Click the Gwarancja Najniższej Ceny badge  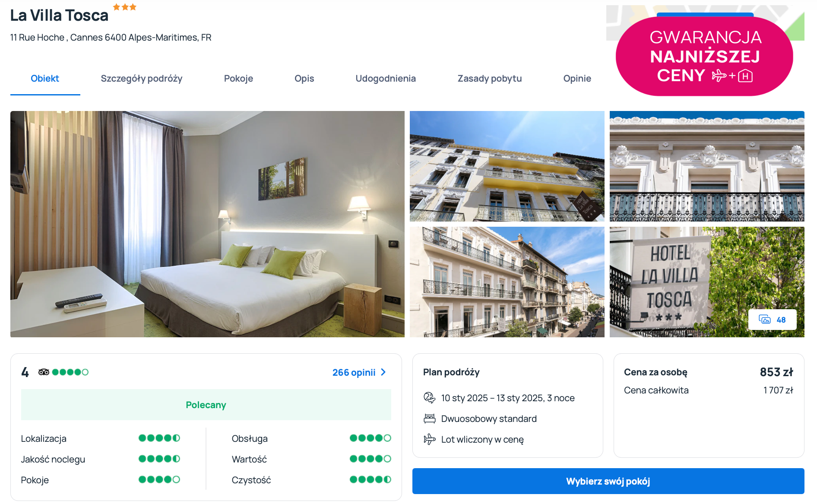coord(704,56)
